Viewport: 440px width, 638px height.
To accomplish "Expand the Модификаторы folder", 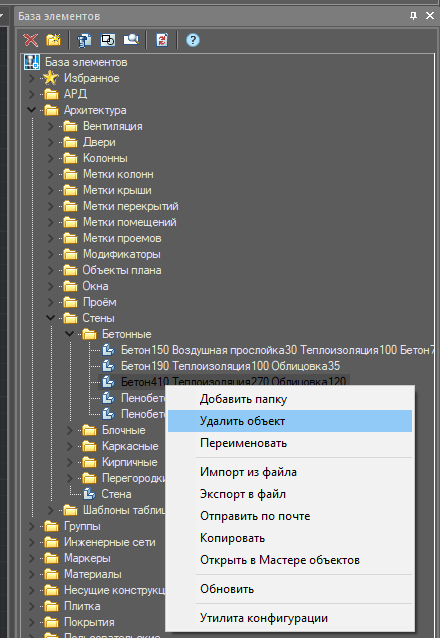I will [x=51, y=254].
